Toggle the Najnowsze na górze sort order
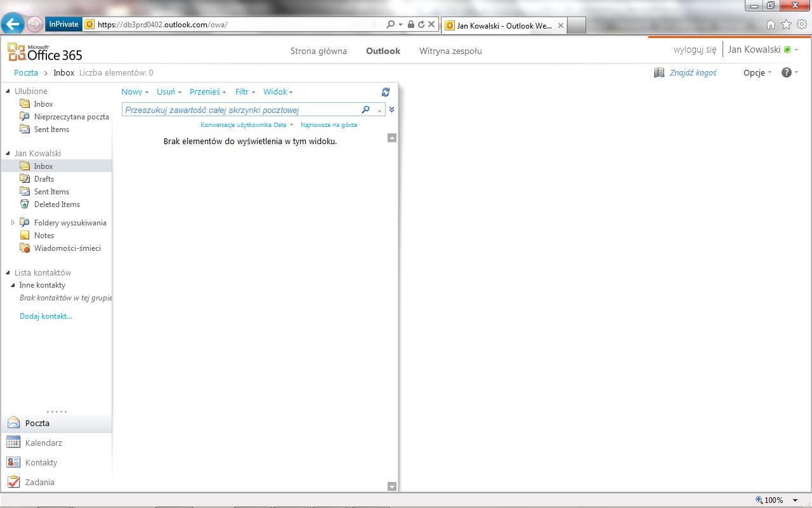 (329, 125)
